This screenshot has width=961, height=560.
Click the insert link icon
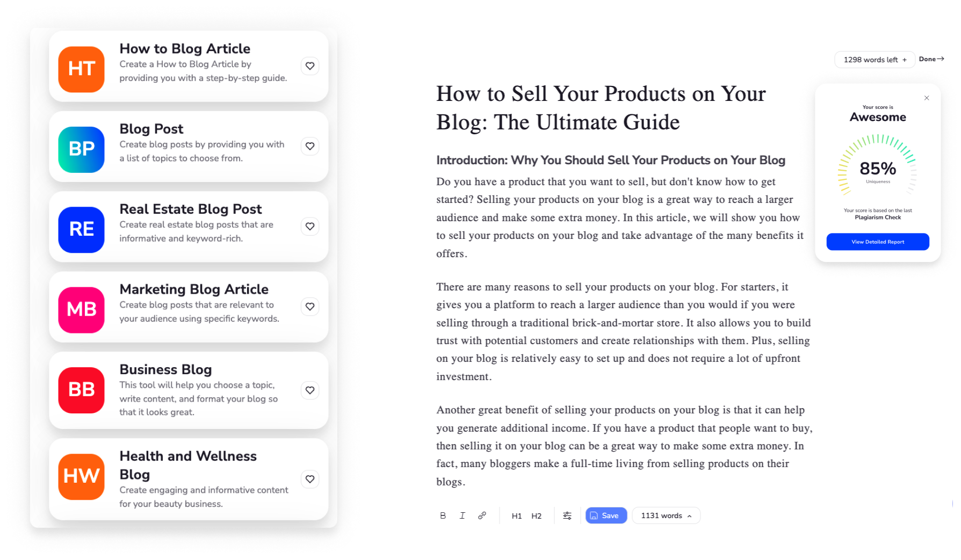point(482,515)
